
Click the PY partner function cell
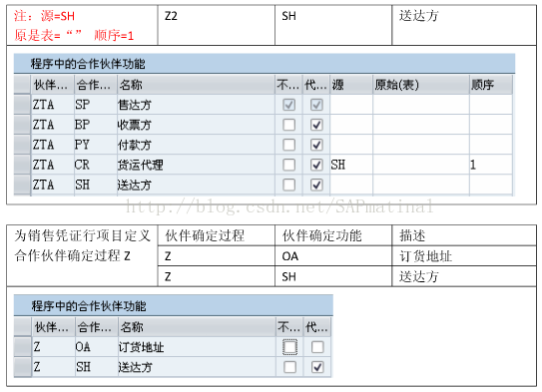pos(96,145)
